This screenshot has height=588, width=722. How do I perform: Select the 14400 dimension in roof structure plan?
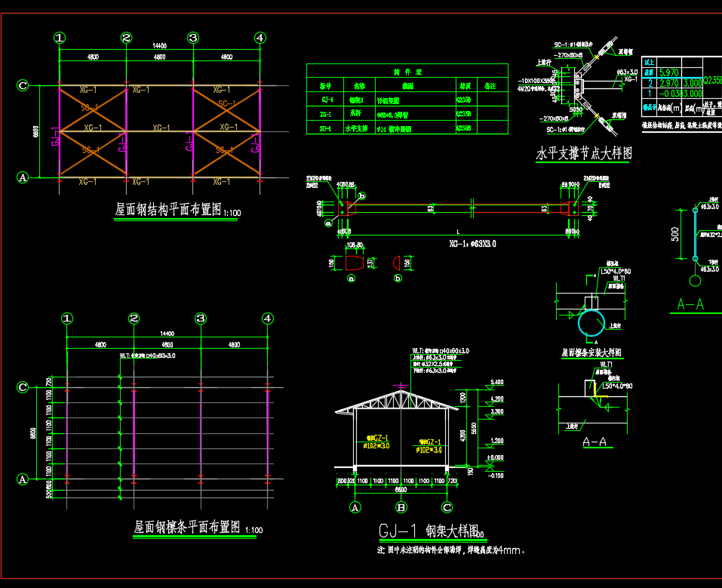pos(159,46)
